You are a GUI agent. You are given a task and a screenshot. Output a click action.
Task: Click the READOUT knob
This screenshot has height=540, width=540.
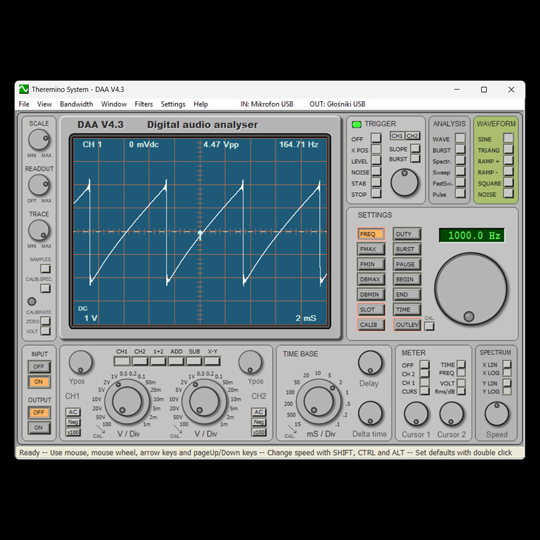coord(39,185)
